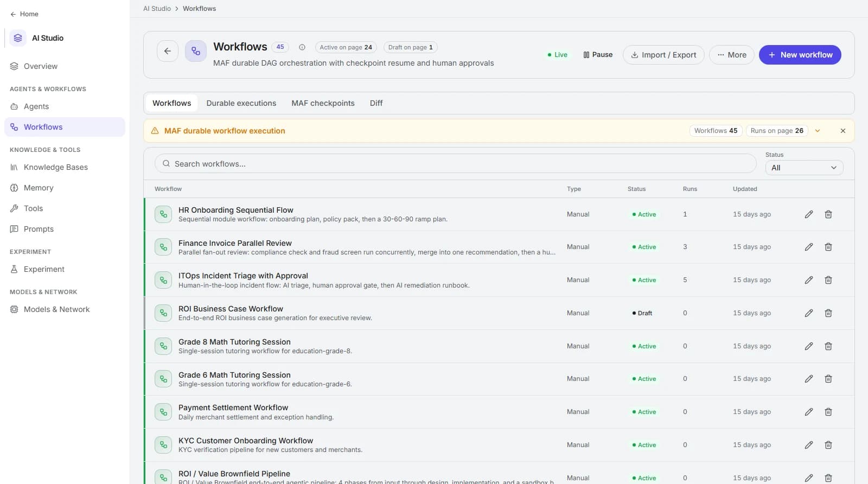Open Prompts in the sidebar
Screen dimensions: 868x484
(65, 229)
